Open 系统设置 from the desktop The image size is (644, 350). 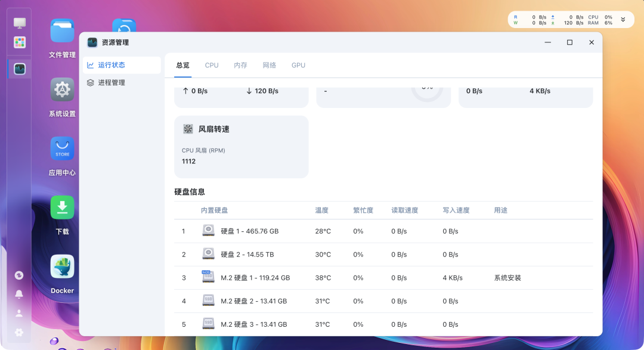coord(61,89)
